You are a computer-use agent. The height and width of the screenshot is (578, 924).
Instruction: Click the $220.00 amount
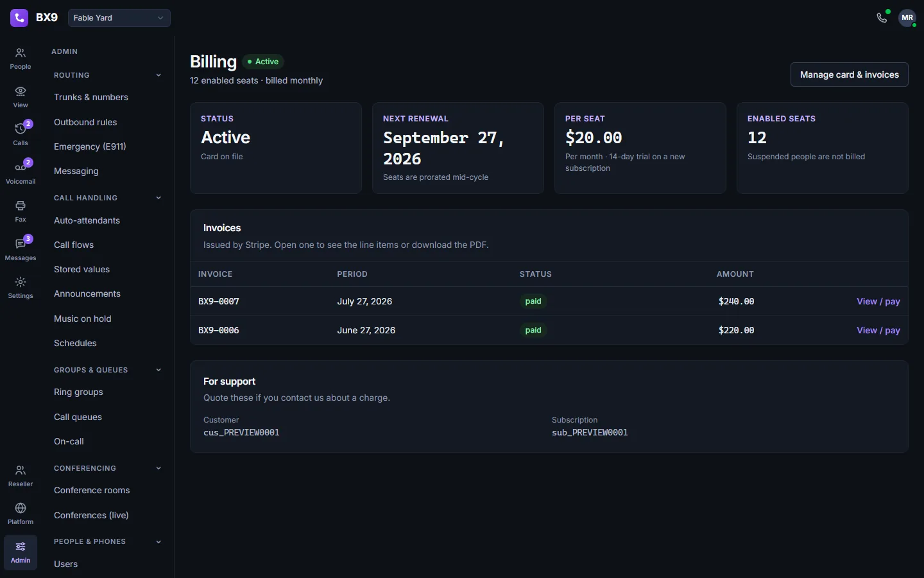736,330
